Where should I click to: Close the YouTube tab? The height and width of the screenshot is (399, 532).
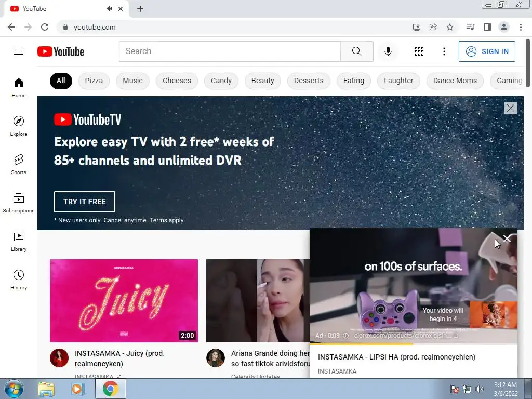point(121,9)
